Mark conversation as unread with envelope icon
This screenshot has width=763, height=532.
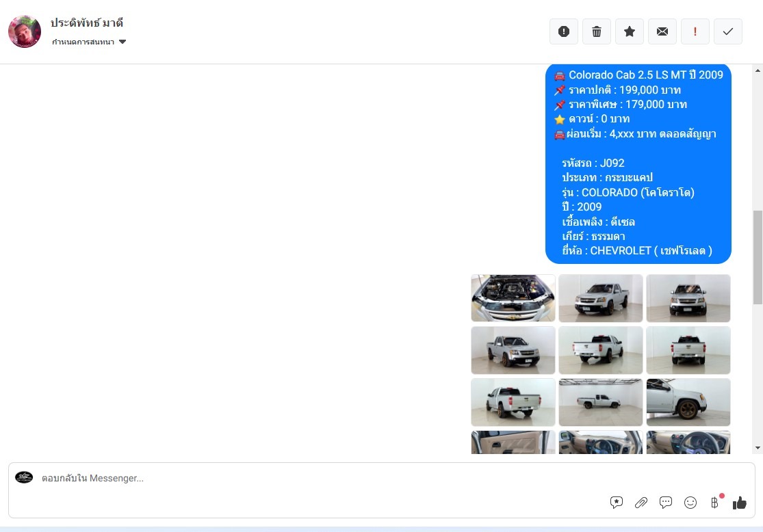662,31
